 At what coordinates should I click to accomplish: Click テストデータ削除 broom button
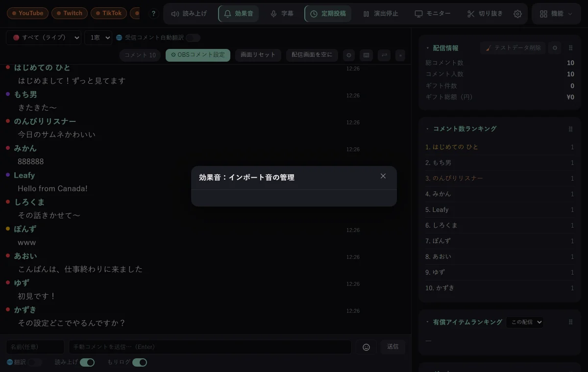click(513, 48)
